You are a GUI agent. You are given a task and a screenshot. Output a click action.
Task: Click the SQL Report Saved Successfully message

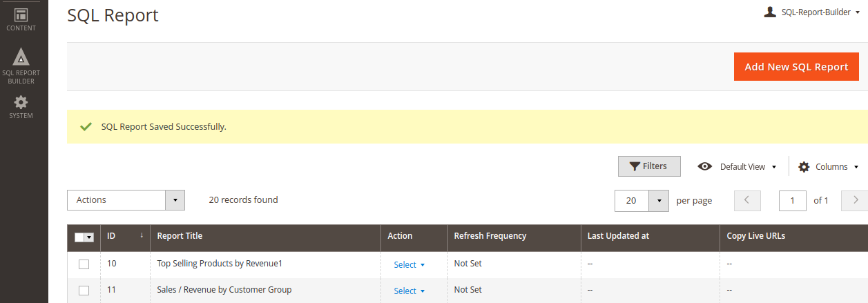click(x=164, y=127)
